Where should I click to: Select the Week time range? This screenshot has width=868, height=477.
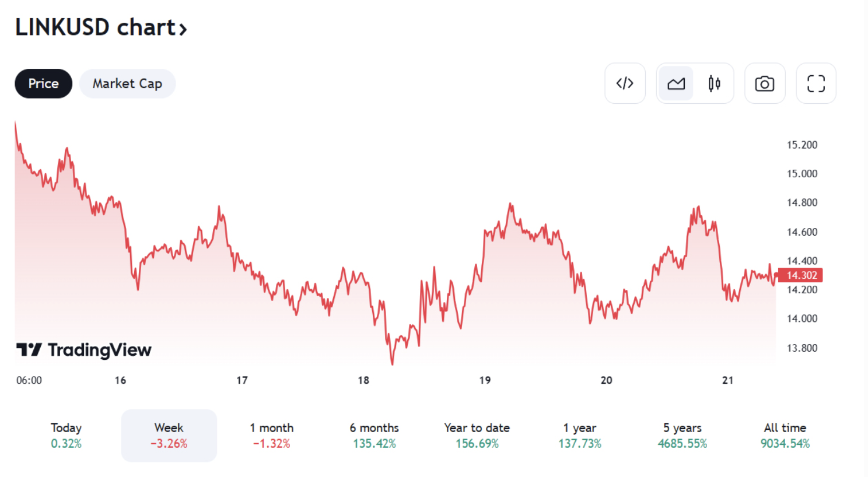(x=169, y=435)
